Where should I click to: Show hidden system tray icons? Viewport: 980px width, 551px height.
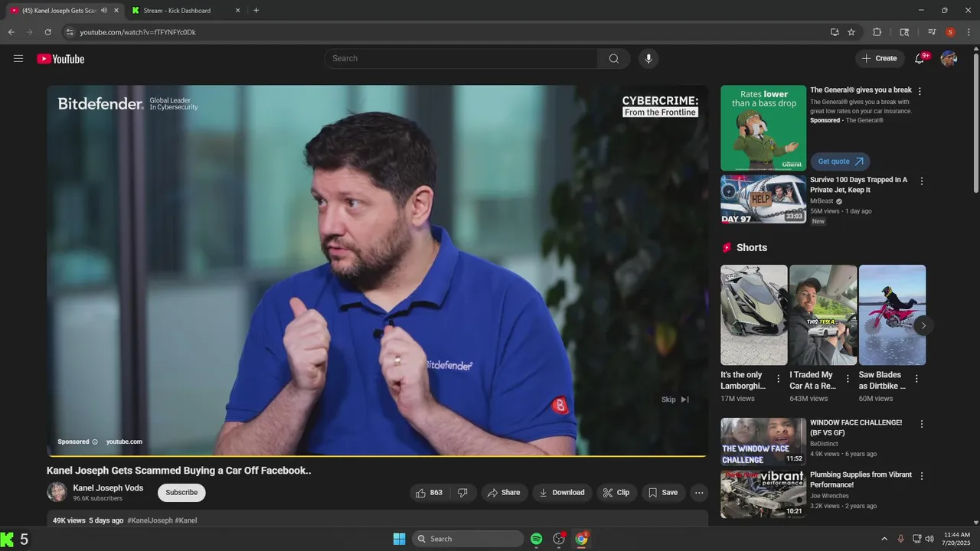[x=884, y=539]
